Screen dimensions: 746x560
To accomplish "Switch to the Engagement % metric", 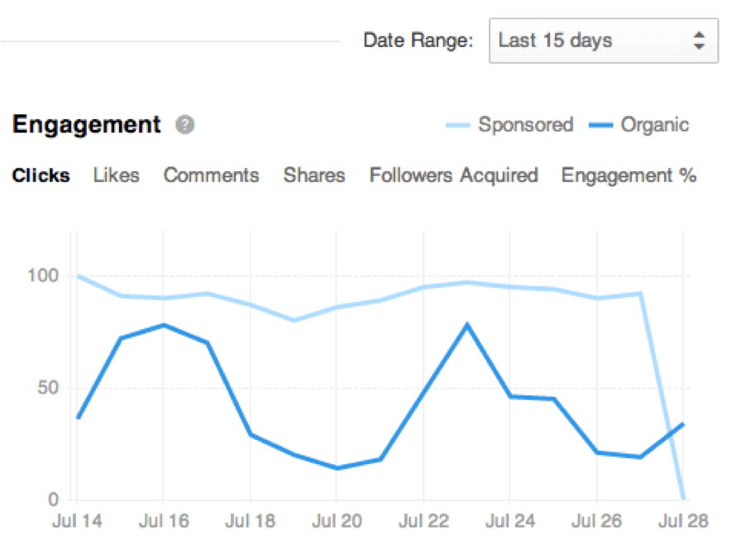I will [628, 175].
